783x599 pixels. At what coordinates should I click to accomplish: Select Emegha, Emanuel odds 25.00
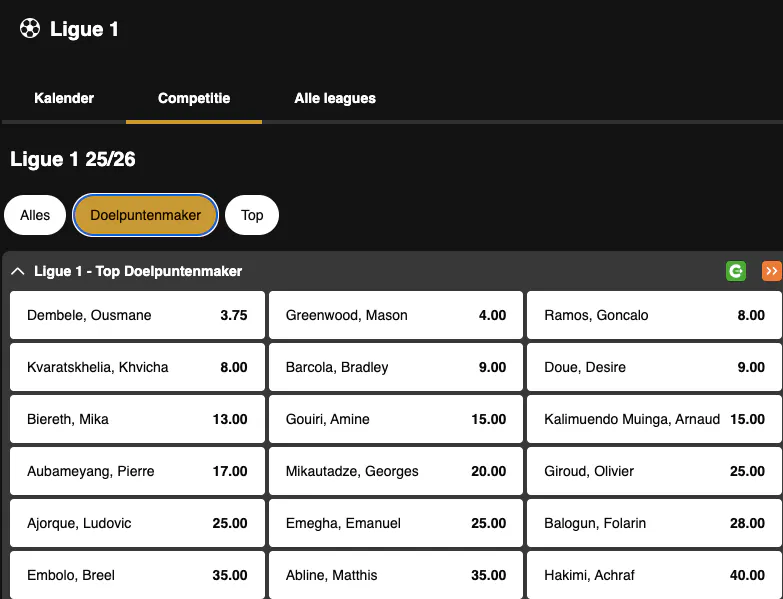tap(396, 523)
